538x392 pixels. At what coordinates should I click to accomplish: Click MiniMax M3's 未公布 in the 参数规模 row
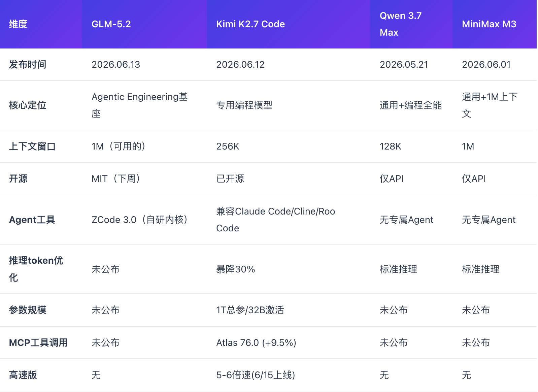click(x=476, y=310)
